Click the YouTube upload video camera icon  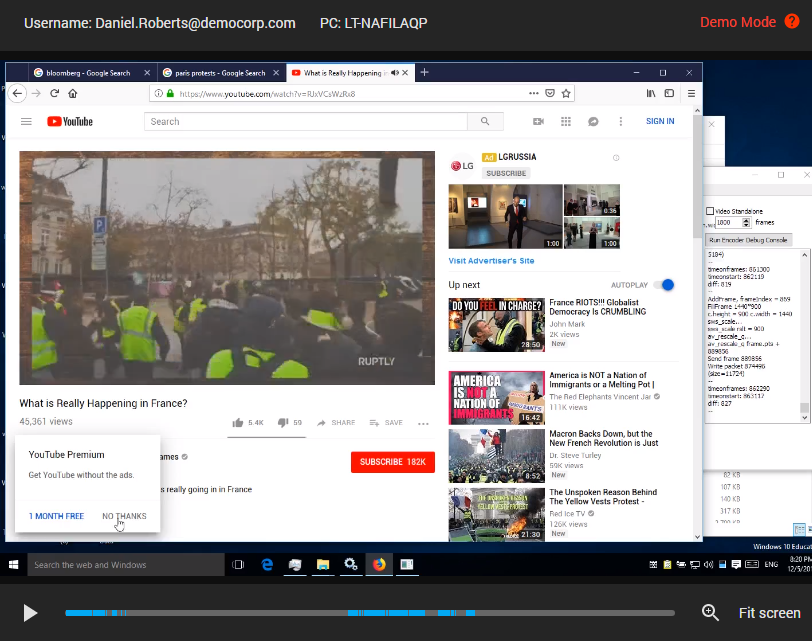539,121
